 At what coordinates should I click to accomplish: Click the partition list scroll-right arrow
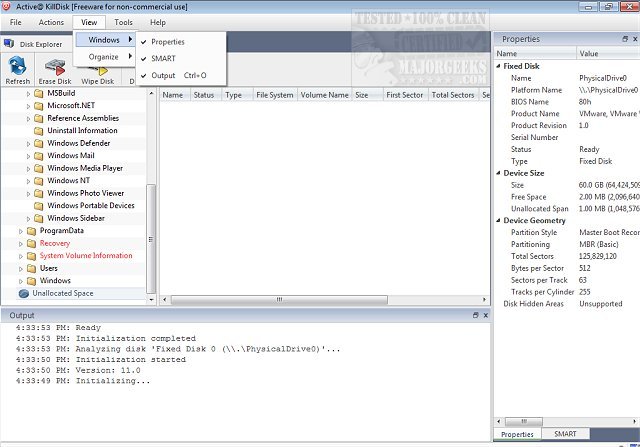coord(484,300)
